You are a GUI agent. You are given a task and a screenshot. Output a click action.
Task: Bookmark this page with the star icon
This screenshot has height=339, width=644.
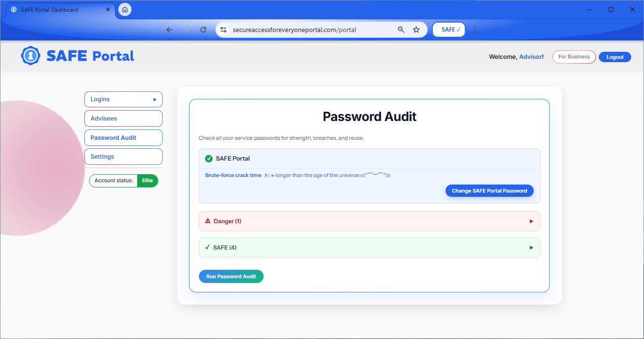pyautogui.click(x=416, y=30)
